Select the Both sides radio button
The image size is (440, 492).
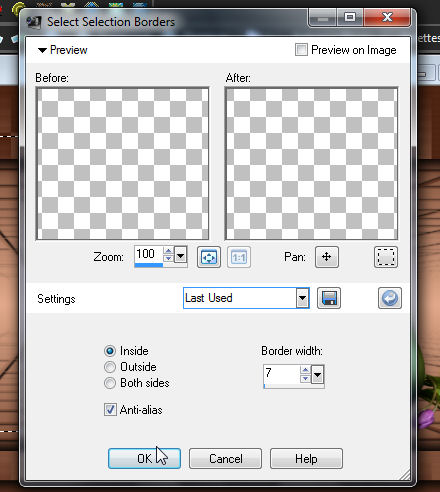click(x=110, y=383)
